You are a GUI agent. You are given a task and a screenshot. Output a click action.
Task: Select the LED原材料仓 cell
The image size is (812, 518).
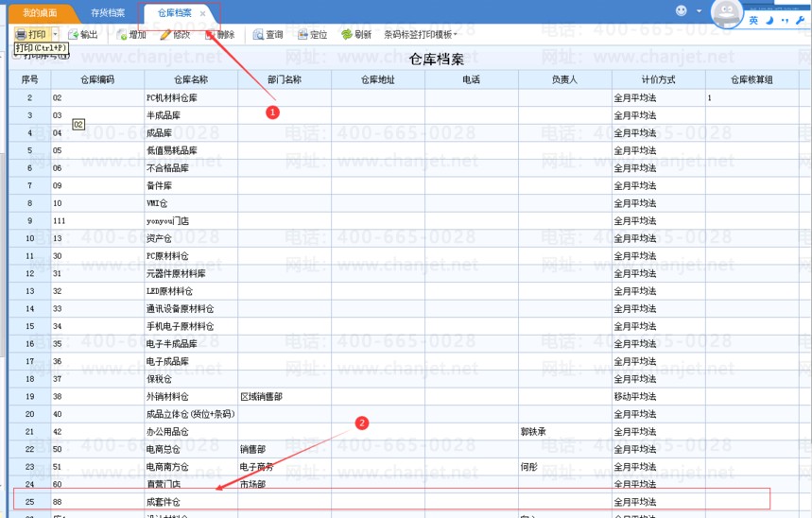pos(191,292)
